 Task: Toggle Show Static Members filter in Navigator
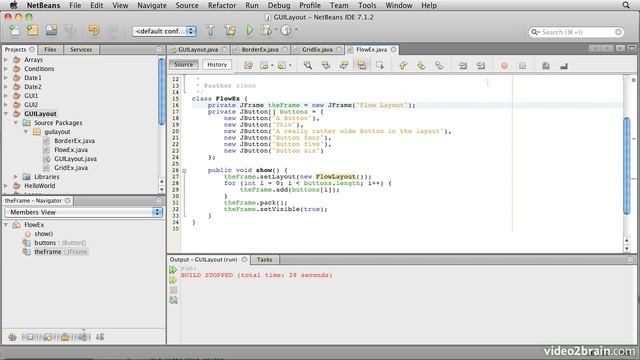click(x=48, y=337)
